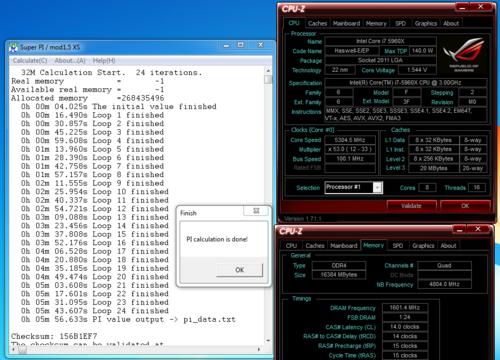Open the Help menu in Super PI

click(x=104, y=60)
